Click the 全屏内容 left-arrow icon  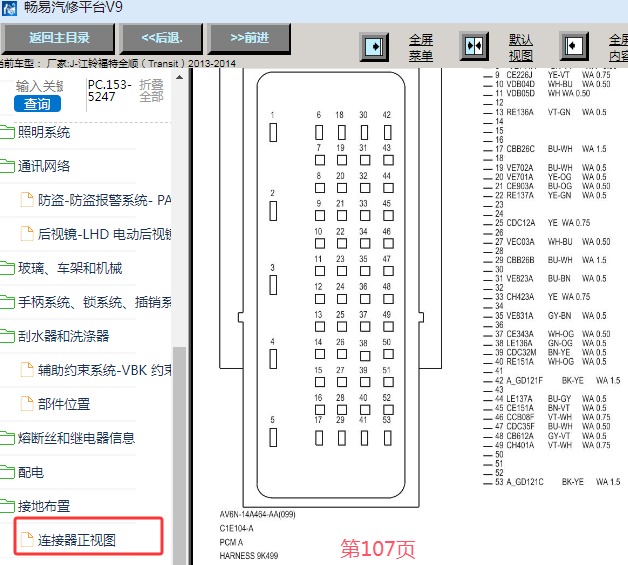click(x=574, y=46)
